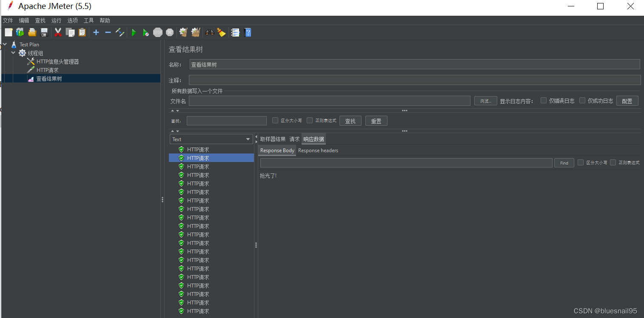Image resolution: width=644 pixels, height=318 pixels.
Task: Click the blue plus Expand All icon
Action: point(96,32)
